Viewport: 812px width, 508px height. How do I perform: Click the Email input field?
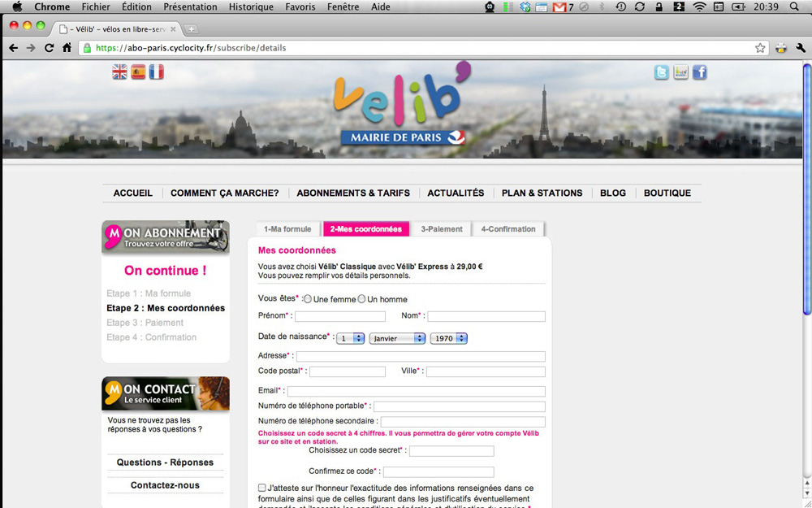[416, 391]
